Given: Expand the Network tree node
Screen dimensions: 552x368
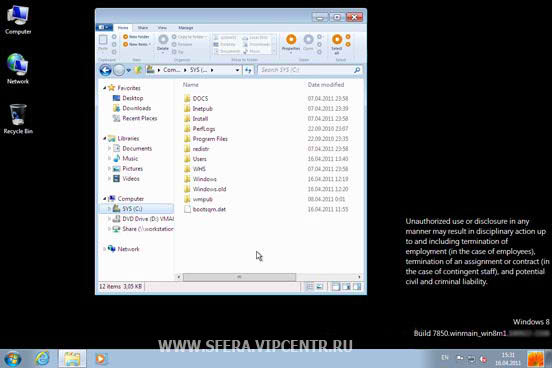Looking at the screenshot, I should pos(105,249).
